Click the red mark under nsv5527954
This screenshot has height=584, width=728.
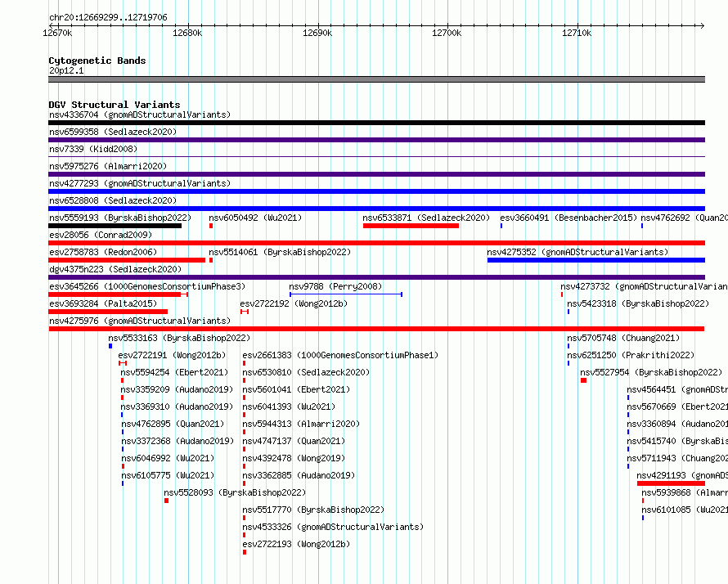[x=583, y=380]
